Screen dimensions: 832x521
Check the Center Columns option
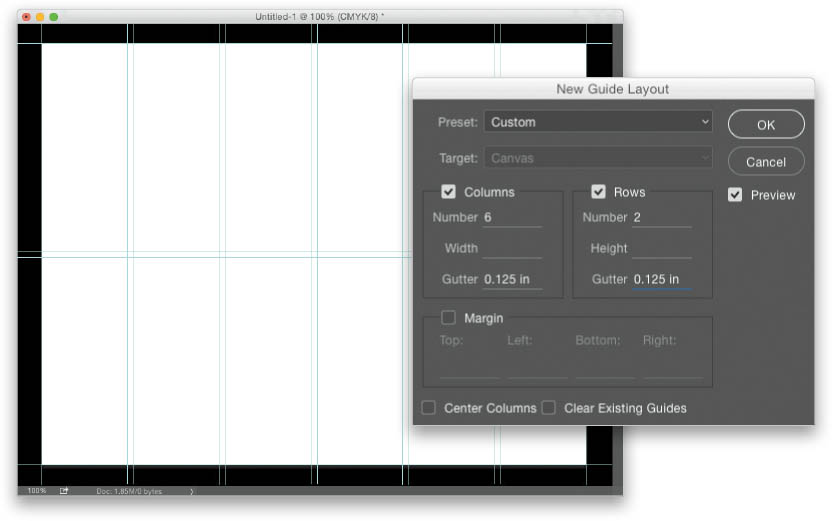pyautogui.click(x=429, y=408)
